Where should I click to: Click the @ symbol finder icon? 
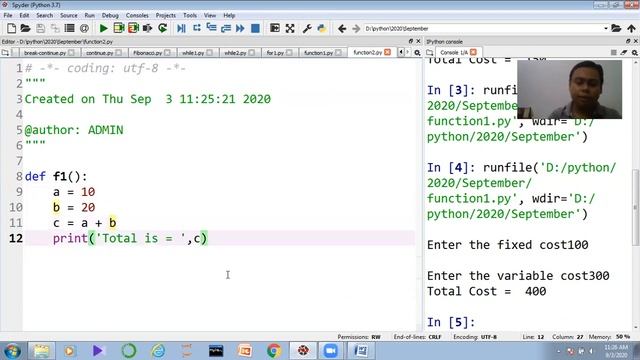coord(84,28)
